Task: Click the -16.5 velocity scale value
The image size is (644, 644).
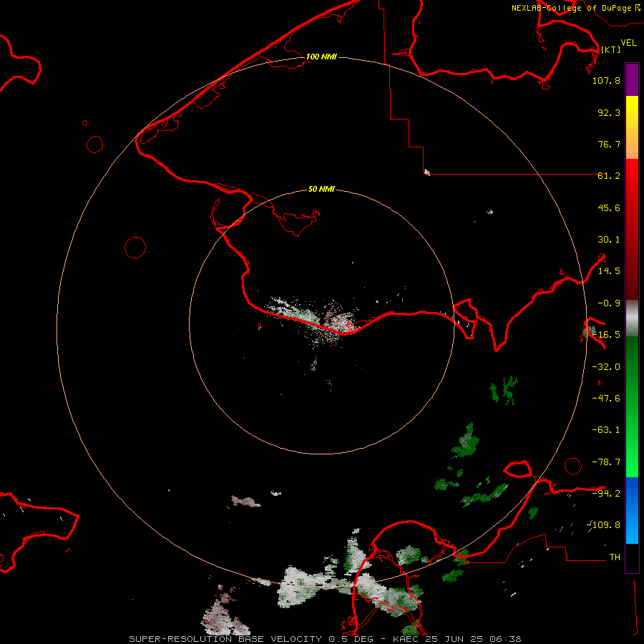Action: (606, 335)
